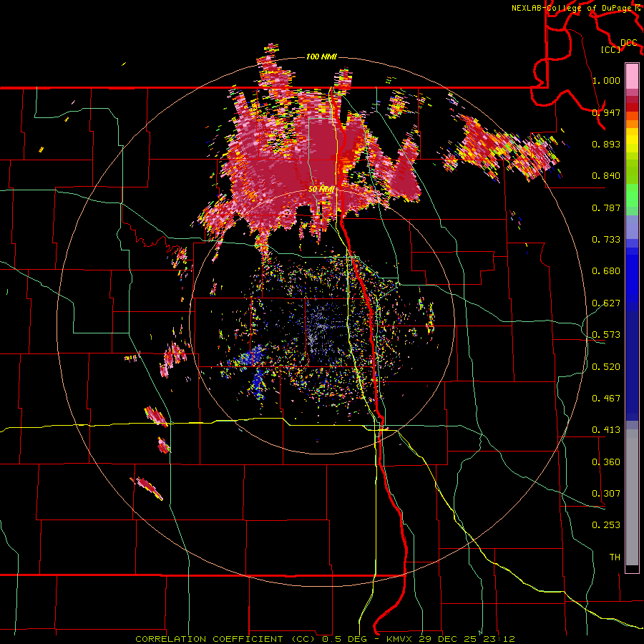
Task: Click the 0.840 color scale value
Action: 606,176
